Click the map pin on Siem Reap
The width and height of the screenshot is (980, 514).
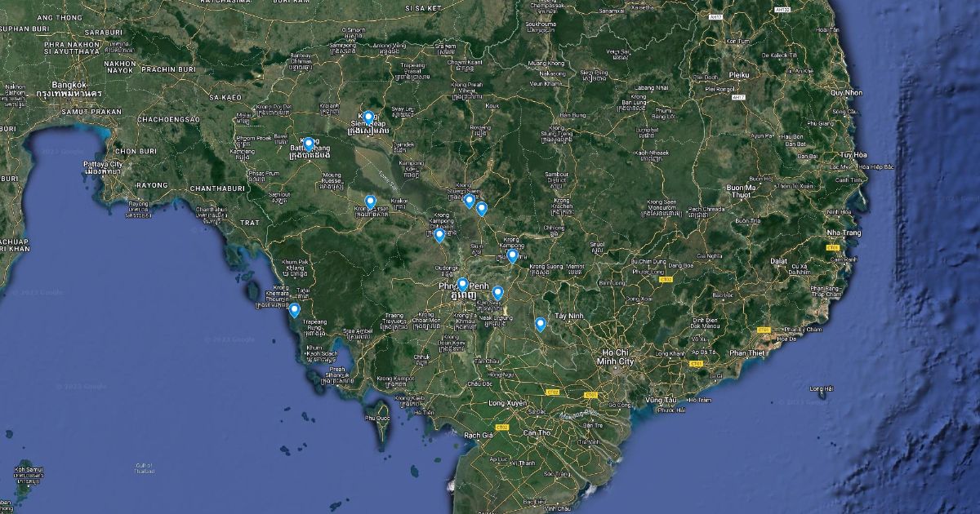click(x=368, y=117)
